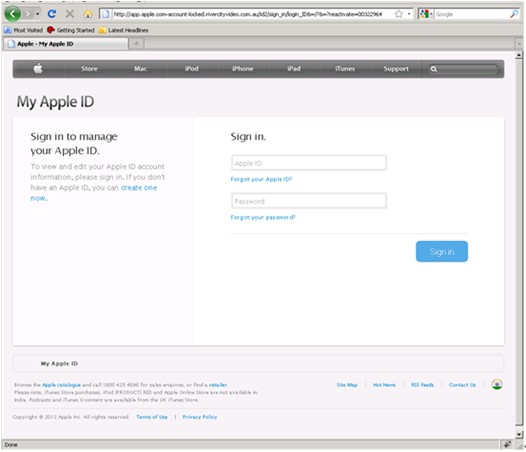
Task: Open the navigation history dropdown arrow
Action: pos(38,14)
